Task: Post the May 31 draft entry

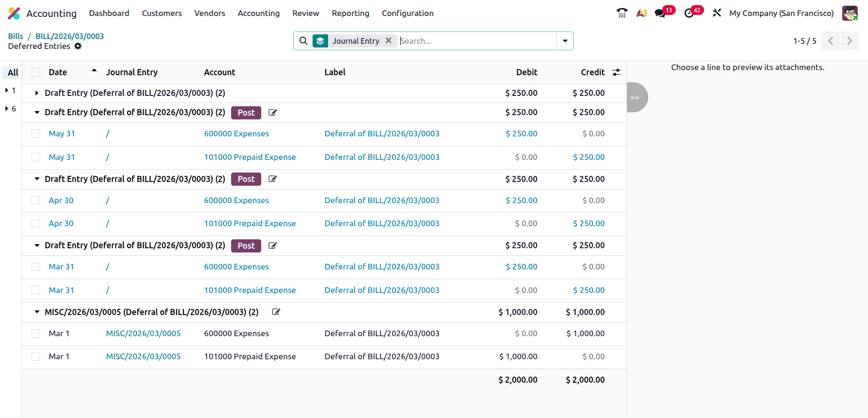Action: click(x=246, y=113)
